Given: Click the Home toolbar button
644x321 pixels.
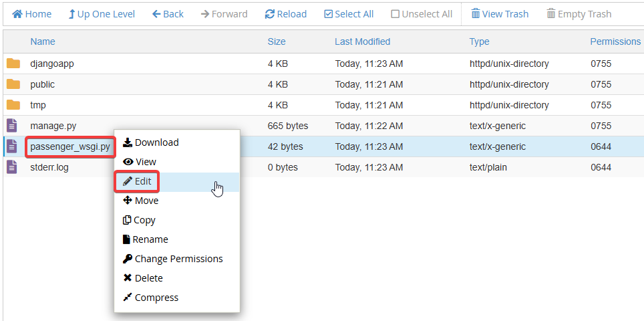Looking at the screenshot, I should click(x=31, y=14).
